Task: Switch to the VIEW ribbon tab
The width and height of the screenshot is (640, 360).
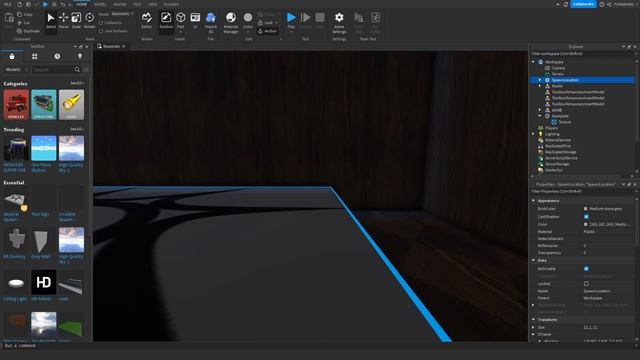Action: point(153,4)
